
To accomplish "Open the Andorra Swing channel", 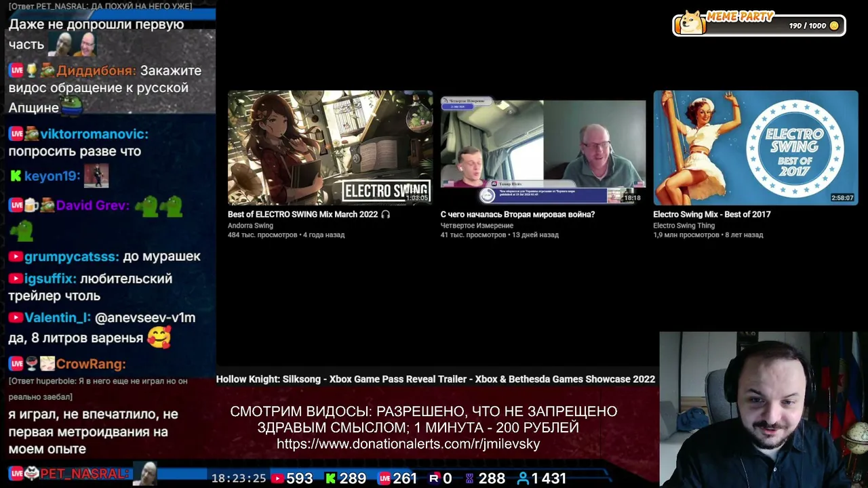I will (250, 226).
